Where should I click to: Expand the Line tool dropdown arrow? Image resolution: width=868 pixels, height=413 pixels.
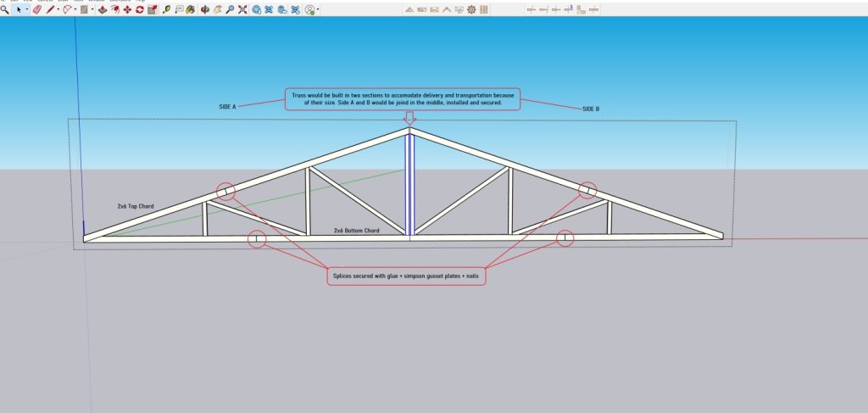(58, 9)
